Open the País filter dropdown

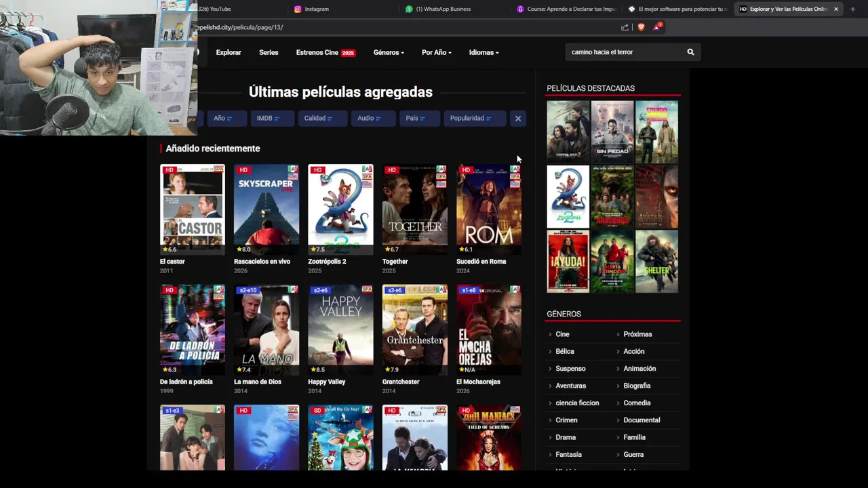(x=419, y=119)
